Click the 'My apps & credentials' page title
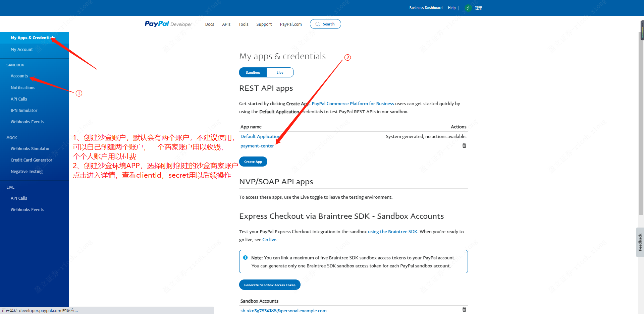644x314 pixels. [282, 56]
